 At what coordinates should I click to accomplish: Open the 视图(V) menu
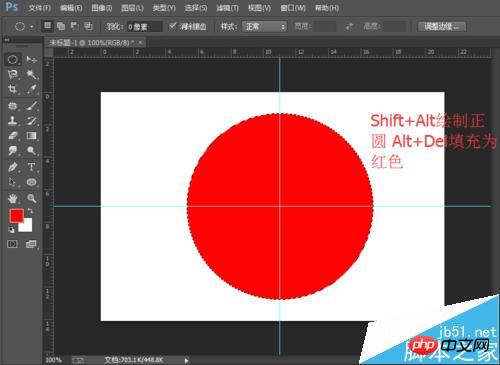tap(259, 8)
